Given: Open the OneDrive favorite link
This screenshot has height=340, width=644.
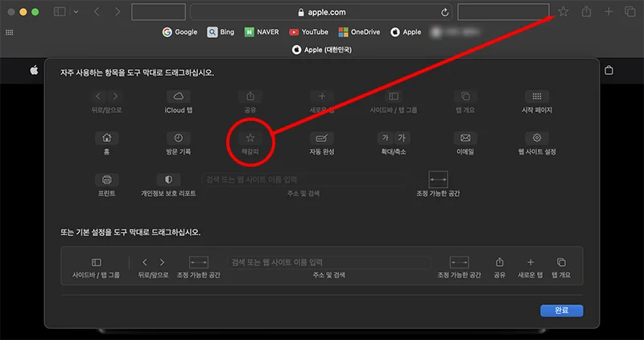Looking at the screenshot, I should (359, 32).
